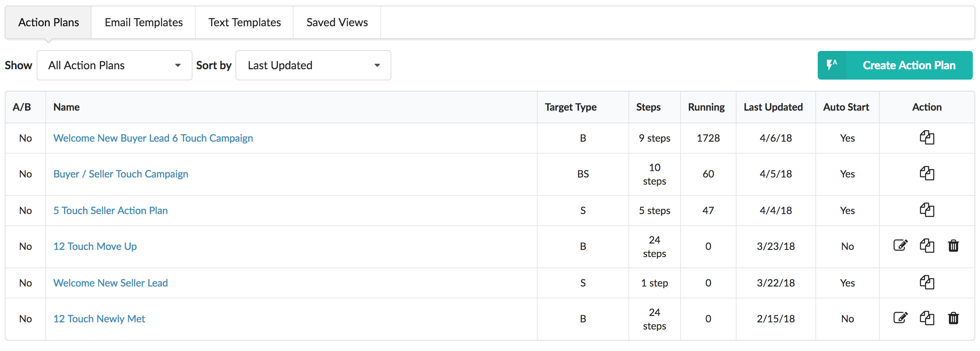Click the Running column header
The width and height of the screenshot is (980, 351).
pyautogui.click(x=706, y=107)
